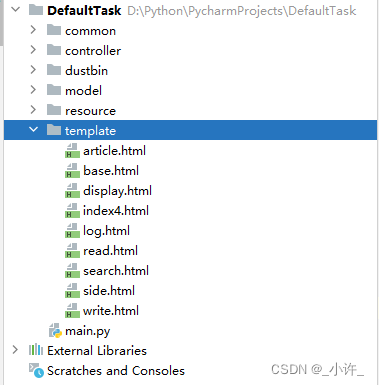The width and height of the screenshot is (379, 385).
Task: Expand the controller folder arrow
Action: point(33,50)
